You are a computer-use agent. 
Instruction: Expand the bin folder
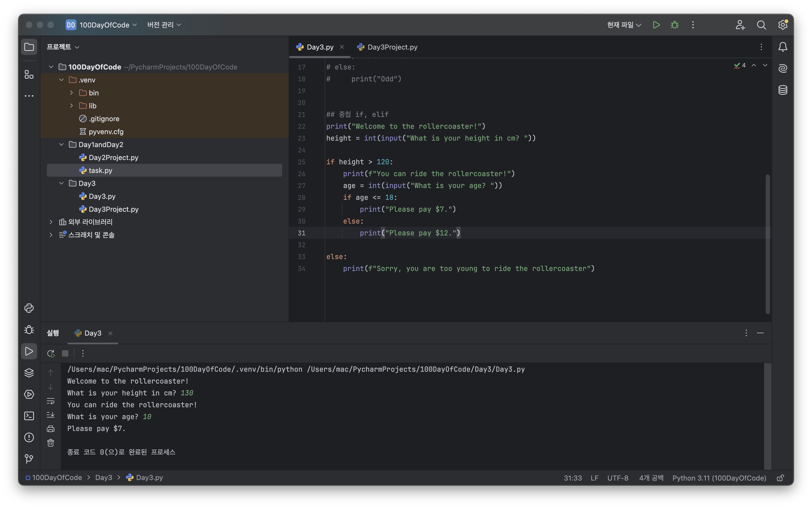click(x=72, y=93)
